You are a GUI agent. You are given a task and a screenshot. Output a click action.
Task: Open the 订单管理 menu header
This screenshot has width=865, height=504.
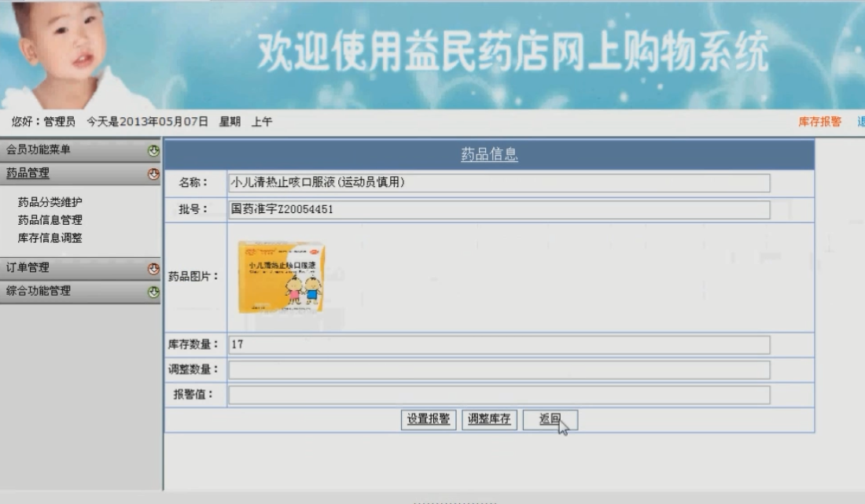[80, 269]
